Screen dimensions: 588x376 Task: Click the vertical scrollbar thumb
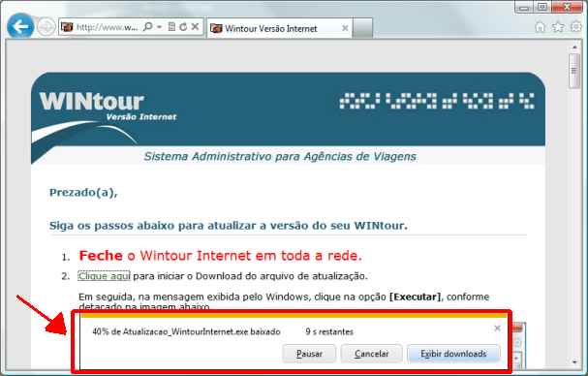(x=574, y=71)
